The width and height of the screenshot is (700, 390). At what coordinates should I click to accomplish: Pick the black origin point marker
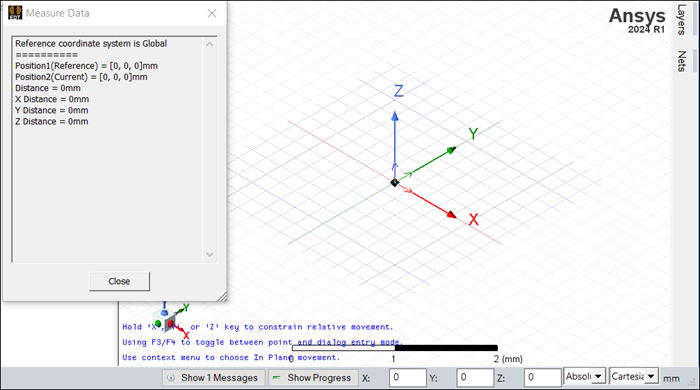[x=395, y=183]
